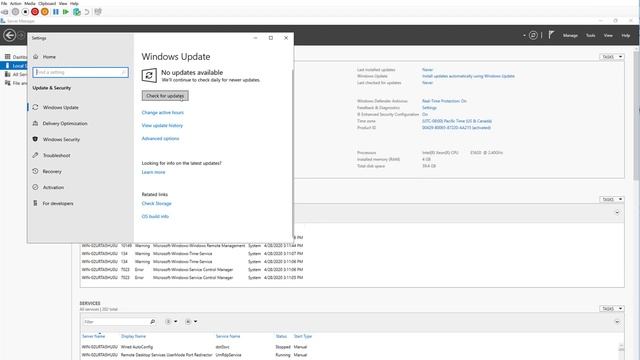Click the Recovery icon in Settings
640x360 pixels.
[x=35, y=171]
